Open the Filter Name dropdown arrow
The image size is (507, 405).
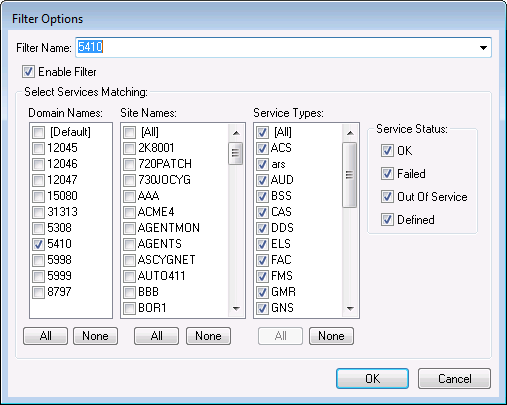[x=483, y=48]
